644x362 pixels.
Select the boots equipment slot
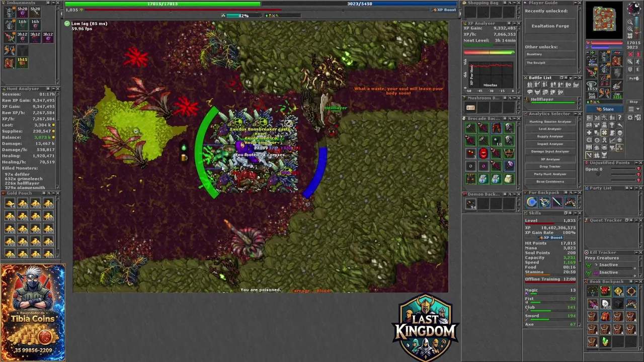pos(605,93)
